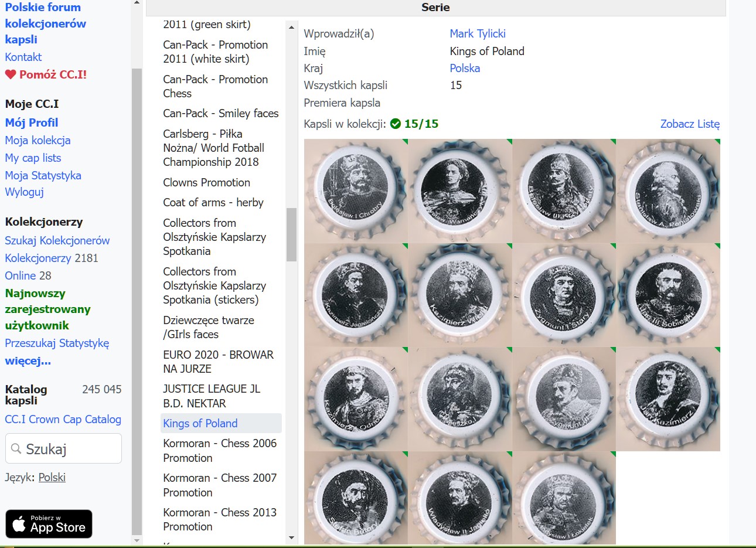This screenshot has width=756, height=548.
Task: Open the Jan Kazimierz cap thumbnail
Action: pyautogui.click(x=668, y=399)
